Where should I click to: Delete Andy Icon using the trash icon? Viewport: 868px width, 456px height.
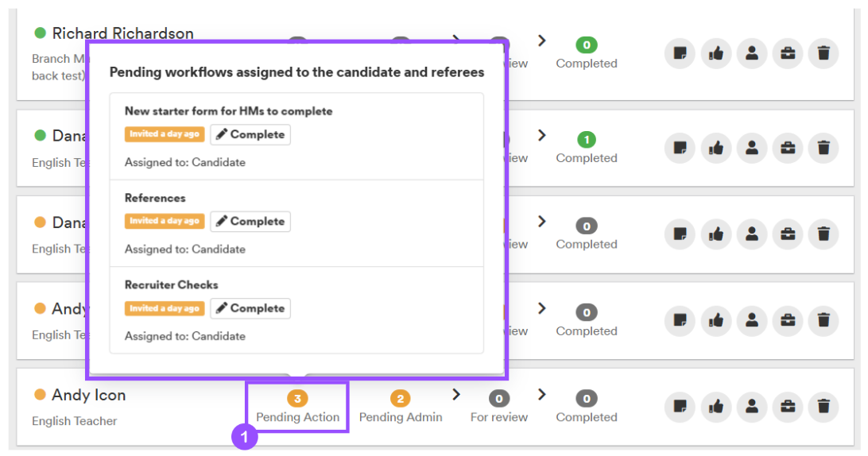(x=823, y=407)
